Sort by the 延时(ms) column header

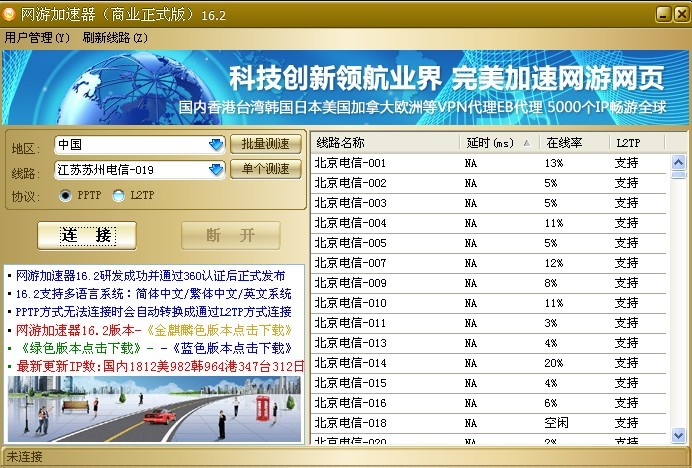pos(500,143)
